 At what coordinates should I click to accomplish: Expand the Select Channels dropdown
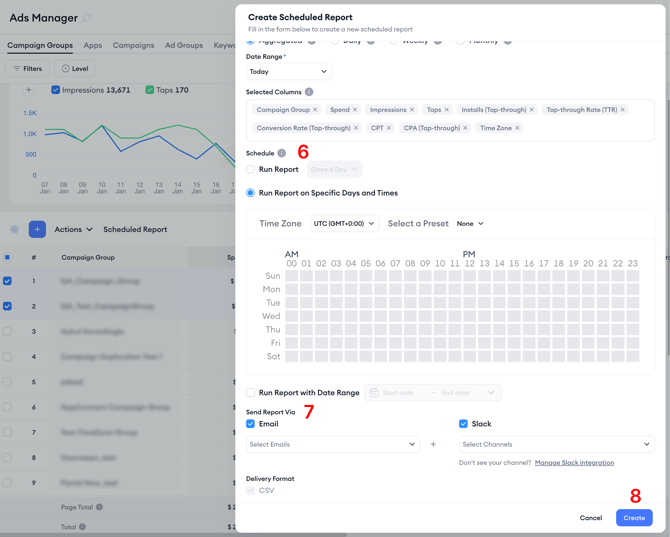[556, 444]
